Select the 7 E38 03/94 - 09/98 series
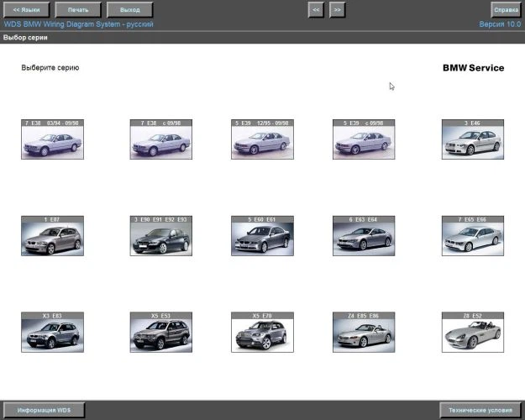This screenshot has width=525, height=420. [x=52, y=143]
